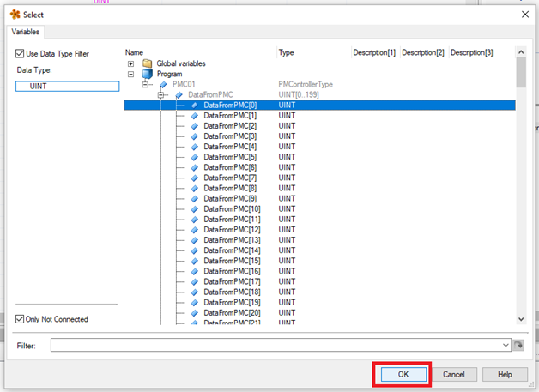Uncheck the Only Not Connected checkbox
This screenshot has height=392, width=539.
tap(20, 319)
